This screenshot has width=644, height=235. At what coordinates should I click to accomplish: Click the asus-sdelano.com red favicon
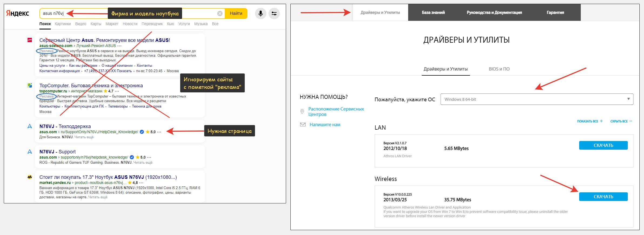[30, 40]
